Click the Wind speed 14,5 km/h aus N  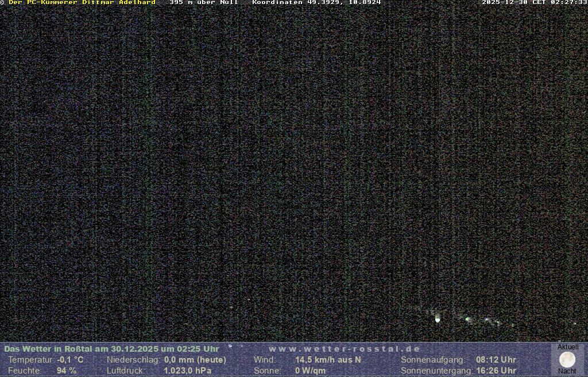pos(328,360)
